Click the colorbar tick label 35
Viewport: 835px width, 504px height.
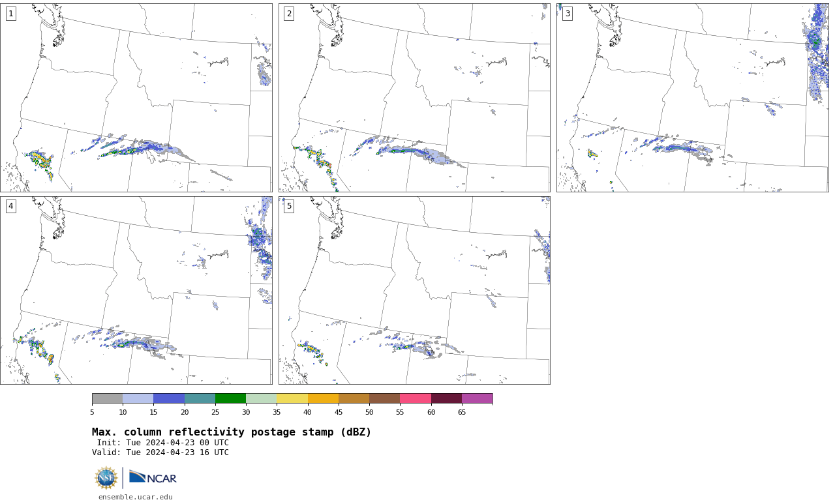[277, 412]
